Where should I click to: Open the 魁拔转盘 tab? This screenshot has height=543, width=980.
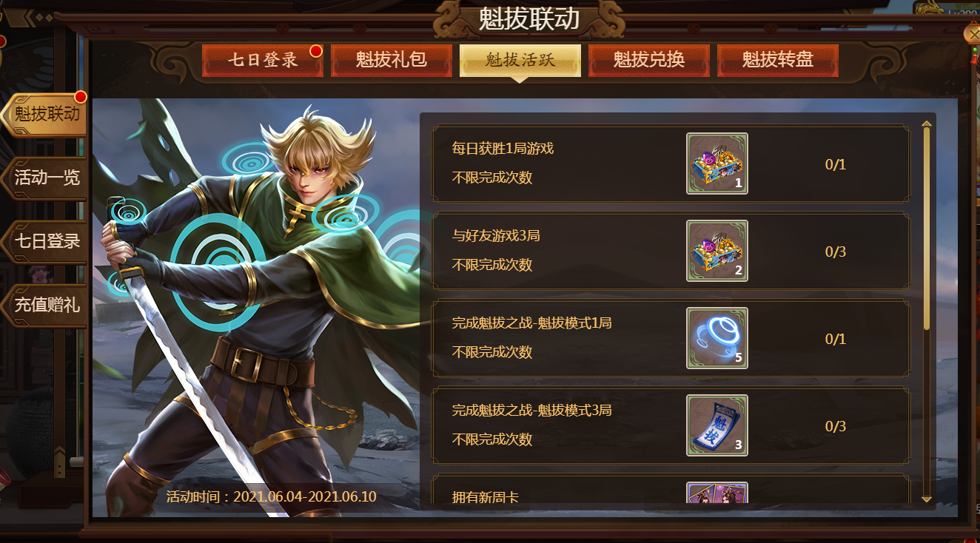[778, 61]
